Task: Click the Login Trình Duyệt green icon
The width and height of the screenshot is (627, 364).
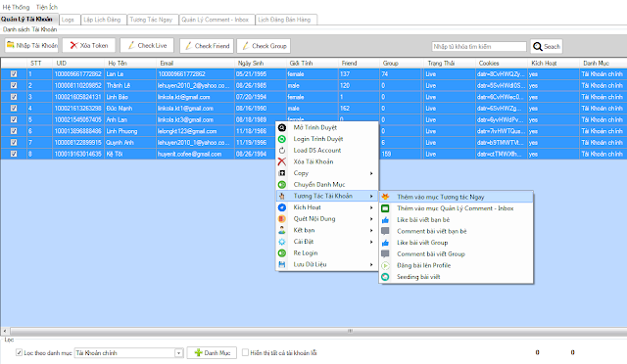Action: pos(282,139)
